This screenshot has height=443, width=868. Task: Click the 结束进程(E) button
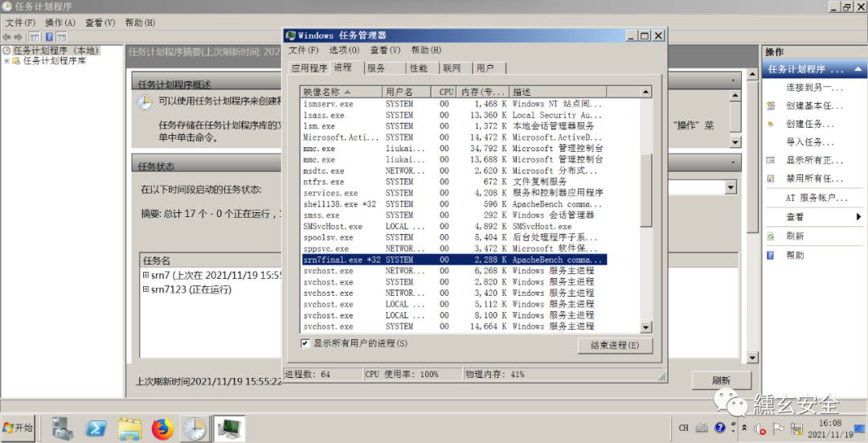tap(615, 346)
